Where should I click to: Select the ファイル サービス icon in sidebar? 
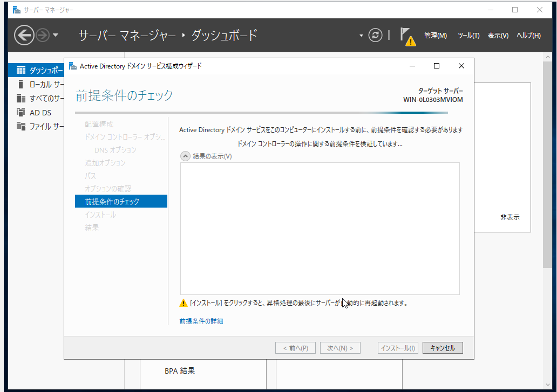(21, 126)
